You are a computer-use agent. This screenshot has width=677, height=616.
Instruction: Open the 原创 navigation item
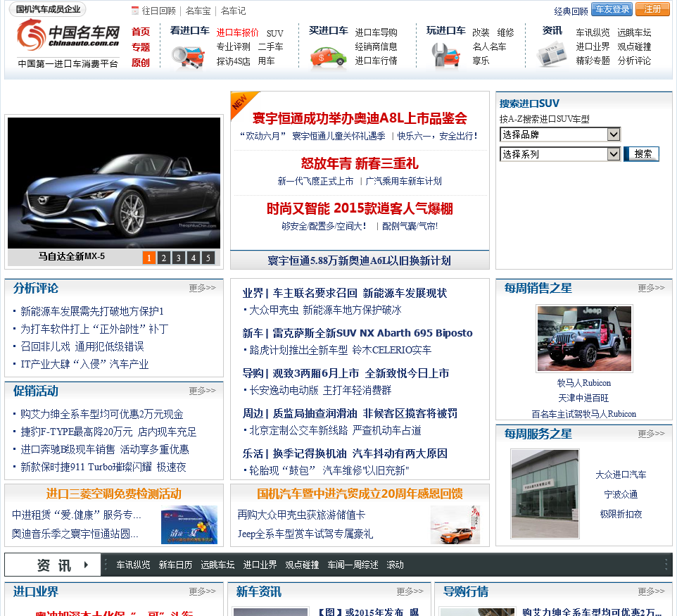pos(140,63)
